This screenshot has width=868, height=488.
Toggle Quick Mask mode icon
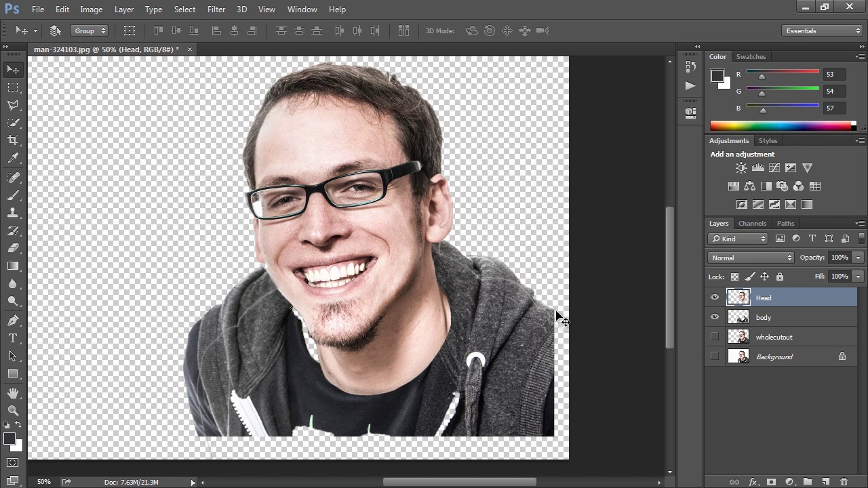click(x=13, y=463)
